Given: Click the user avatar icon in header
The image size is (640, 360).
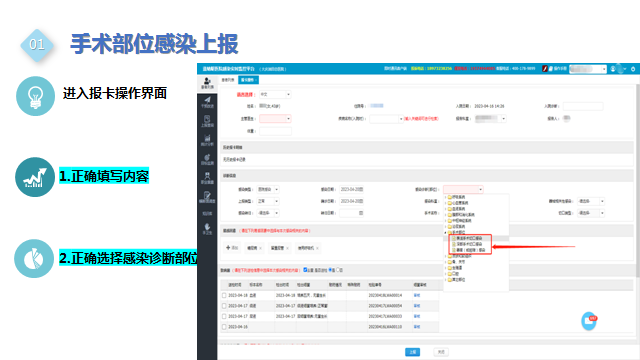Looking at the screenshot, I should (613, 69).
